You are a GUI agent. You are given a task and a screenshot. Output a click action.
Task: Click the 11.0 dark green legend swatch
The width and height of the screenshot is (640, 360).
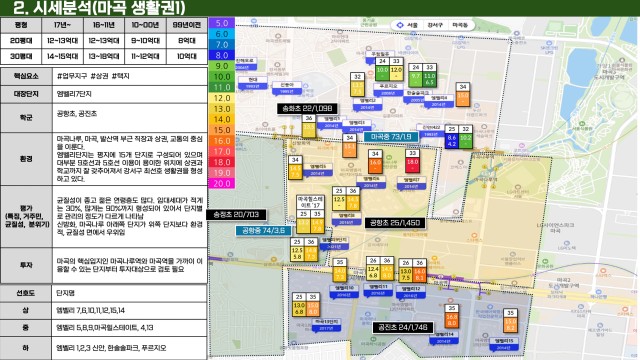(222, 87)
